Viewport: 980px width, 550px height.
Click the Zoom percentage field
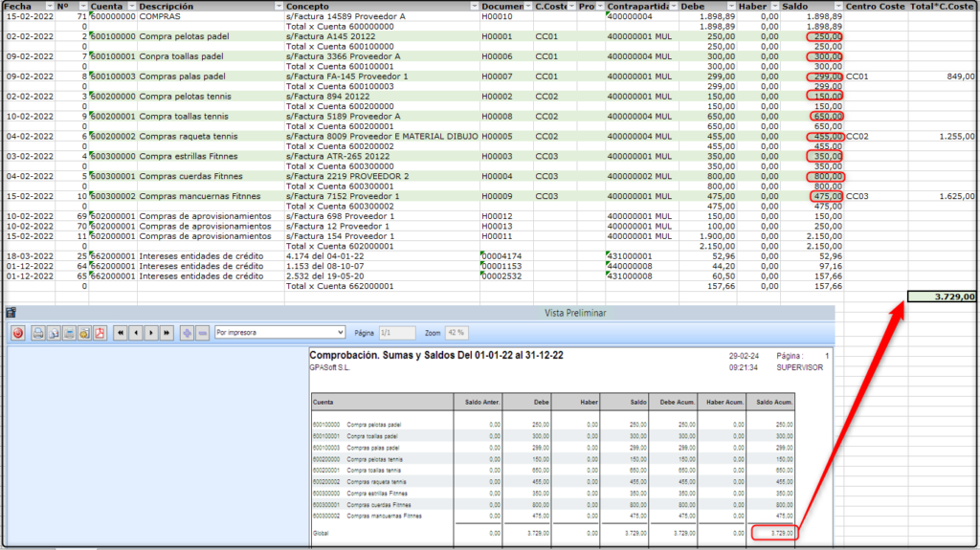pos(457,333)
